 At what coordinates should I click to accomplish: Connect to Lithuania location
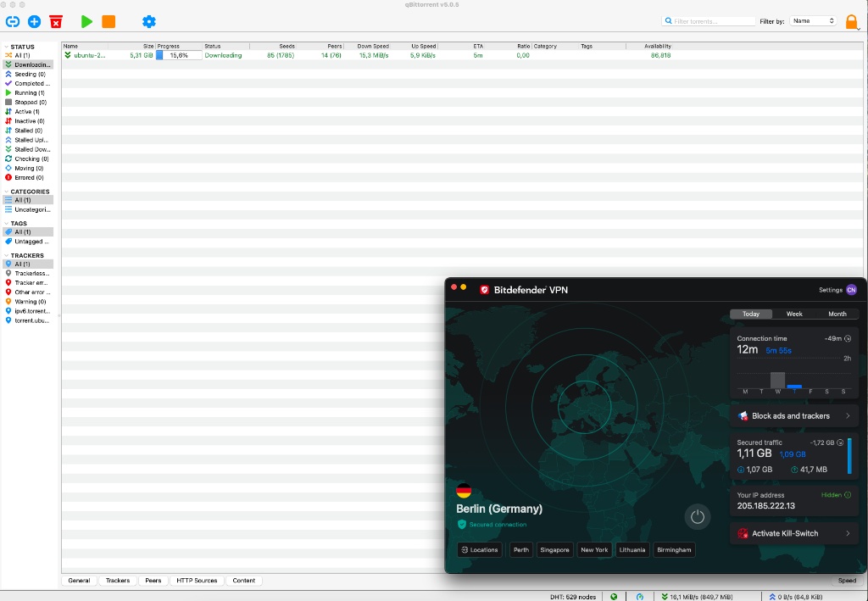click(632, 550)
